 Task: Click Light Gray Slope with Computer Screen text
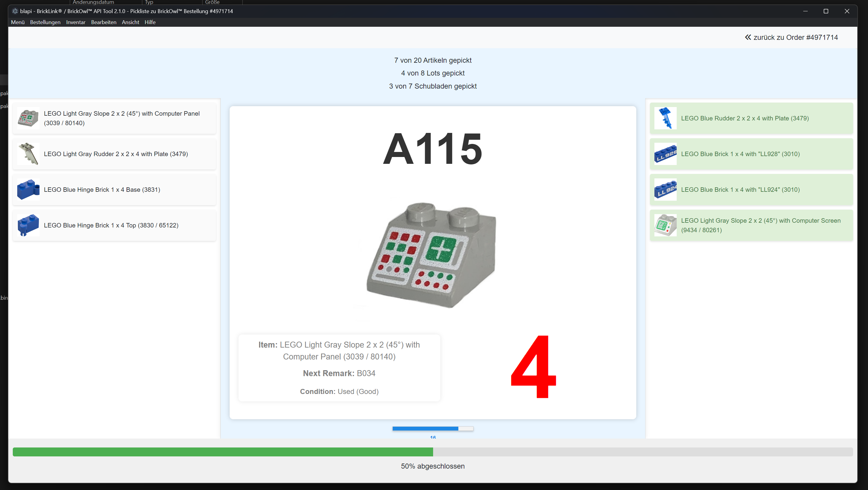point(761,225)
